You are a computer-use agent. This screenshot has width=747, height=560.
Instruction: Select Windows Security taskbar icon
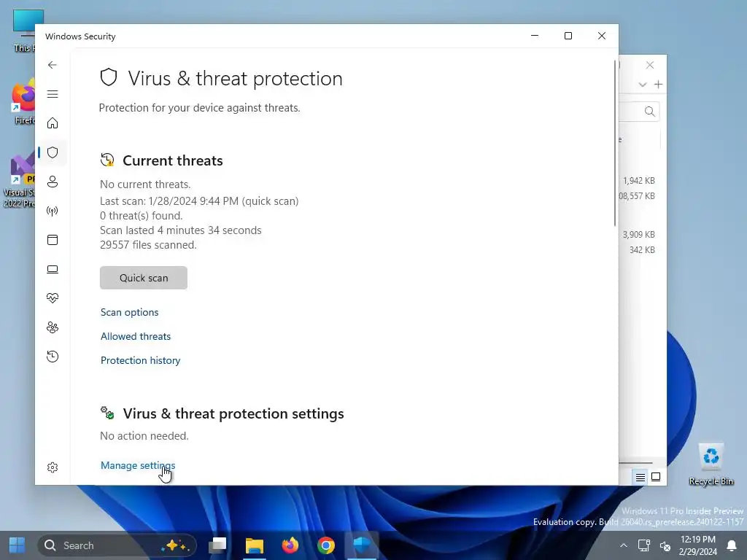point(362,545)
